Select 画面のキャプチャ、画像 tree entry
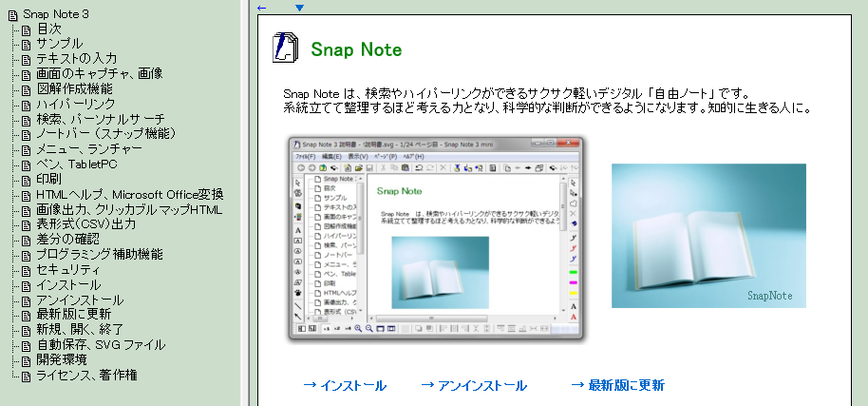This screenshot has width=868, height=406. point(100,73)
